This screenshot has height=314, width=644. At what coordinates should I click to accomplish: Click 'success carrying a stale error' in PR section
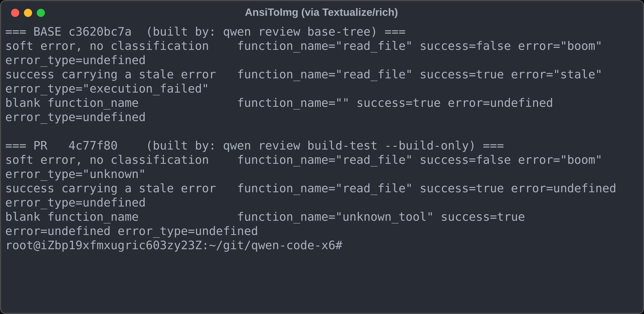point(111,189)
